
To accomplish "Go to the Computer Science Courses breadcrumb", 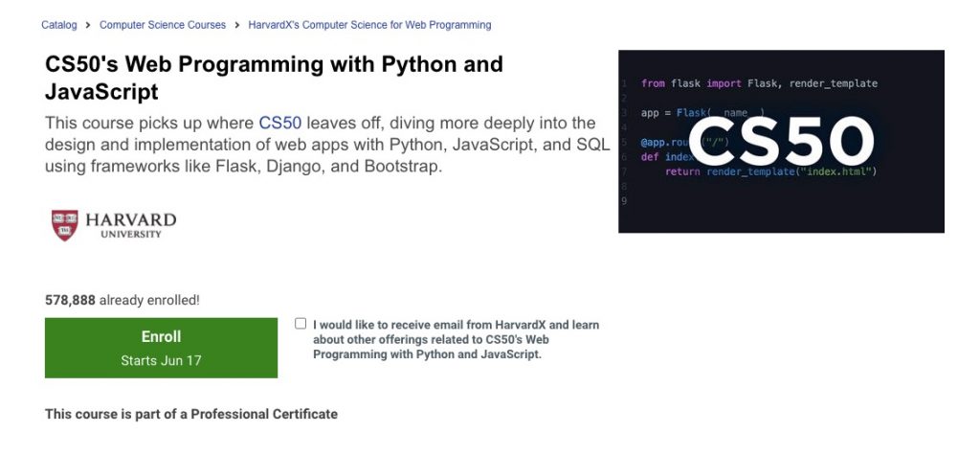I will [x=163, y=25].
